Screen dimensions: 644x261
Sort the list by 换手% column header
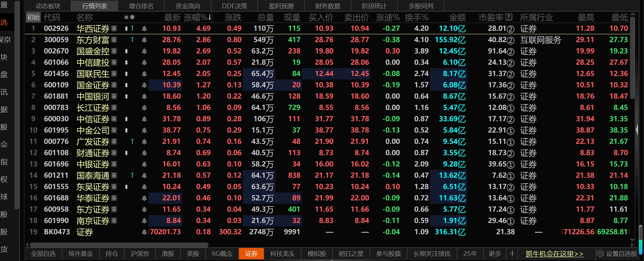coord(417,17)
